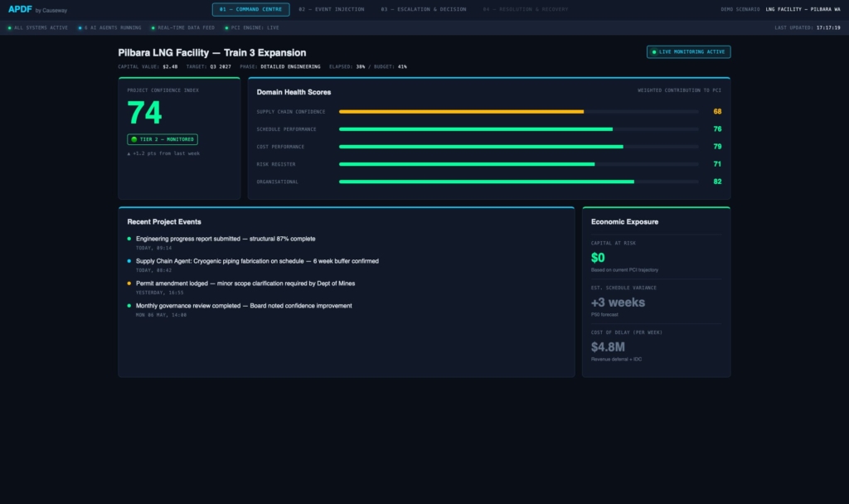Click the Tier 2 — Monitored badge
849x504 pixels.
pyautogui.click(x=163, y=139)
